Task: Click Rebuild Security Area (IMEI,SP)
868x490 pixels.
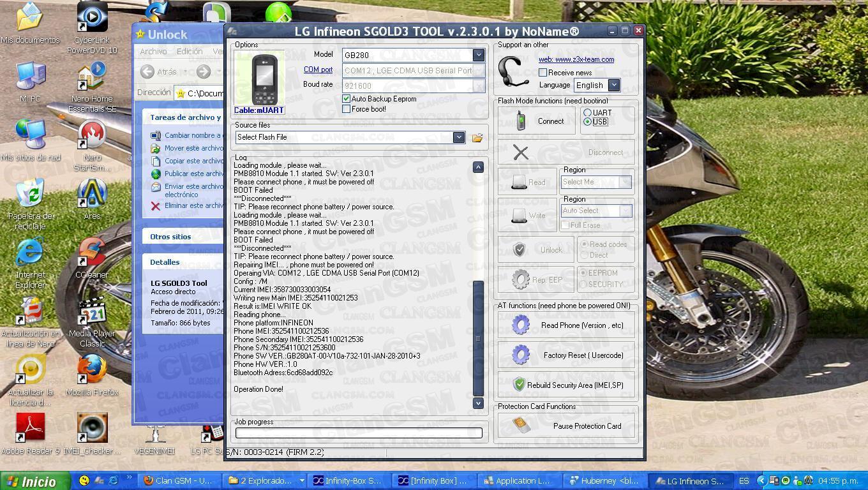Action: [567, 385]
